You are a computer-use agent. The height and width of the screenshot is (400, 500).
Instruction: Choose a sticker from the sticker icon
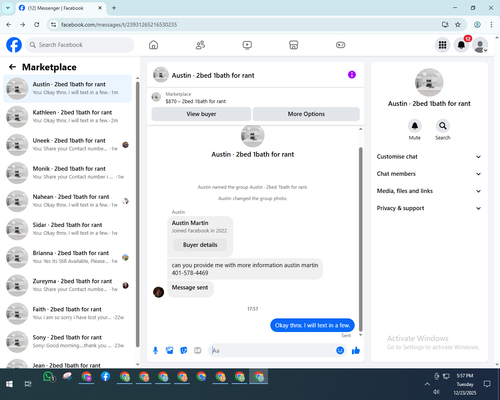click(184, 350)
